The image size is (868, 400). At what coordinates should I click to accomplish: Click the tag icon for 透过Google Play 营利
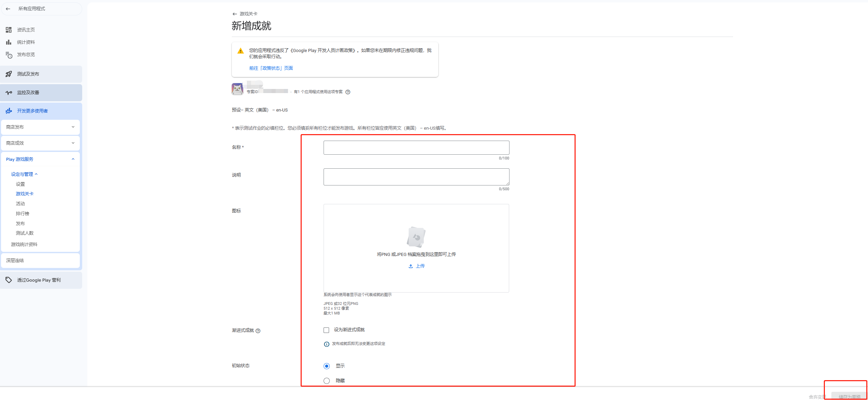(9, 280)
